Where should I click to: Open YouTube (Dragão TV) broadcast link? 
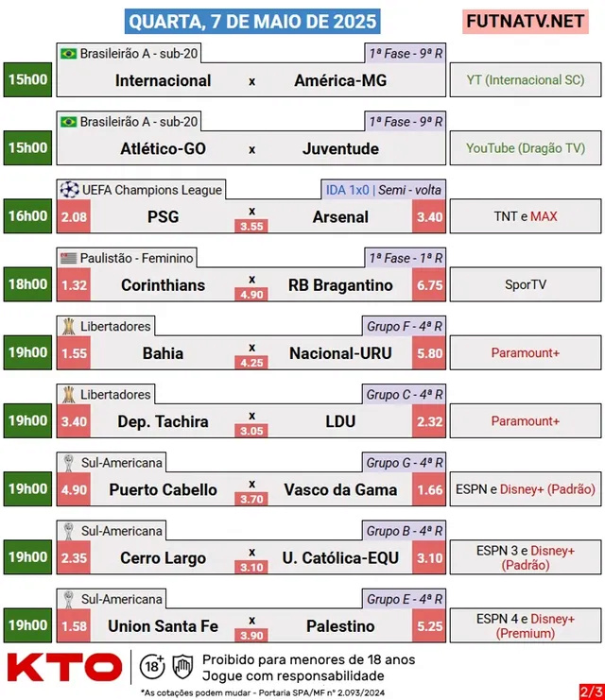point(526,148)
